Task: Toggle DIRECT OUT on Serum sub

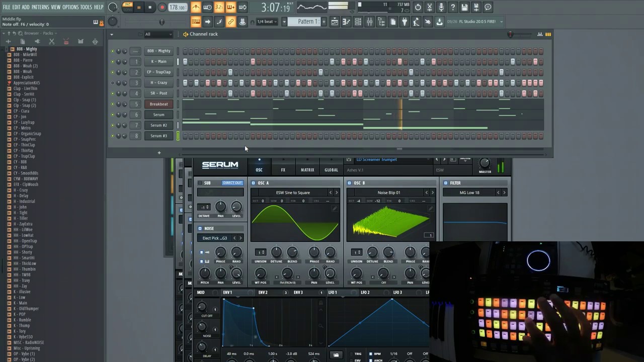Action: pyautogui.click(x=232, y=183)
